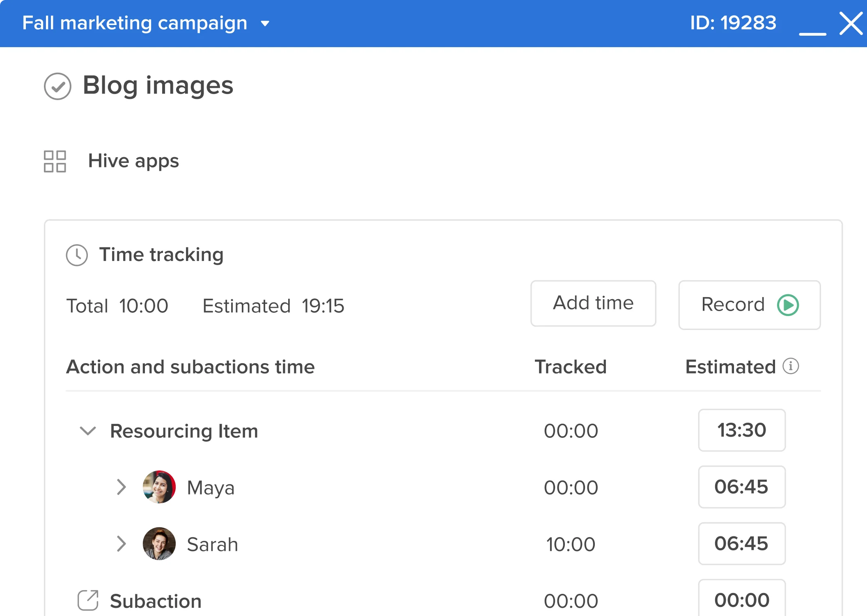This screenshot has width=867, height=616.
Task: Edit Sarah's estimated time 06:45
Action: pyautogui.click(x=742, y=543)
